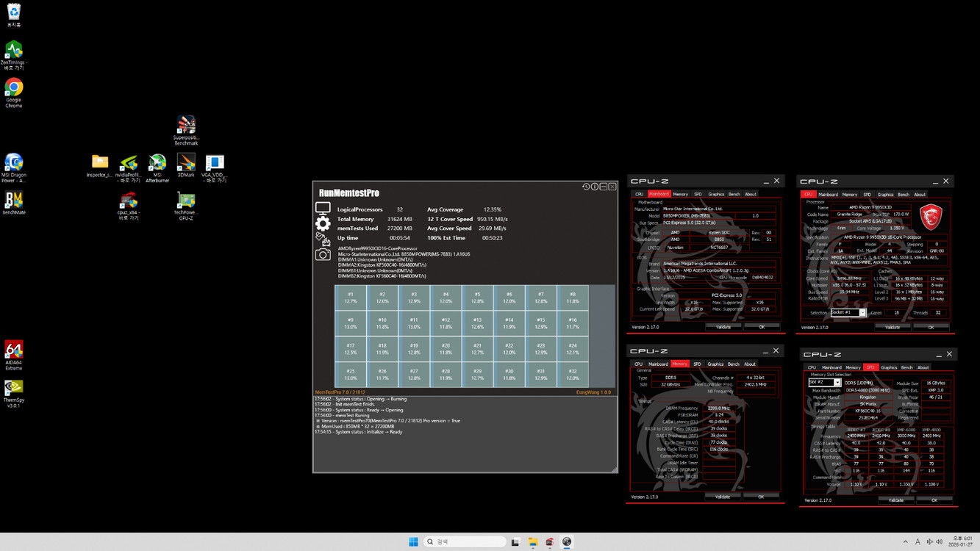Click the volume icon in the system tray
The image size is (980, 551).
pyautogui.click(x=939, y=542)
